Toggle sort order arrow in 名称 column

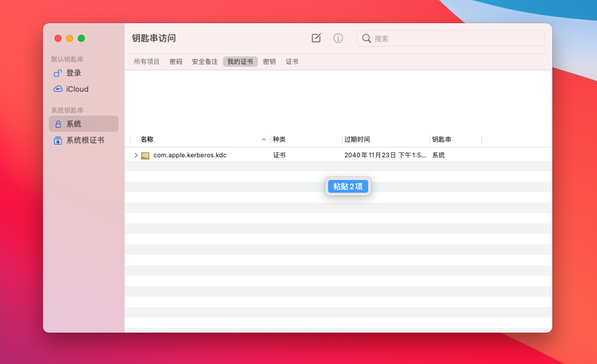point(264,140)
